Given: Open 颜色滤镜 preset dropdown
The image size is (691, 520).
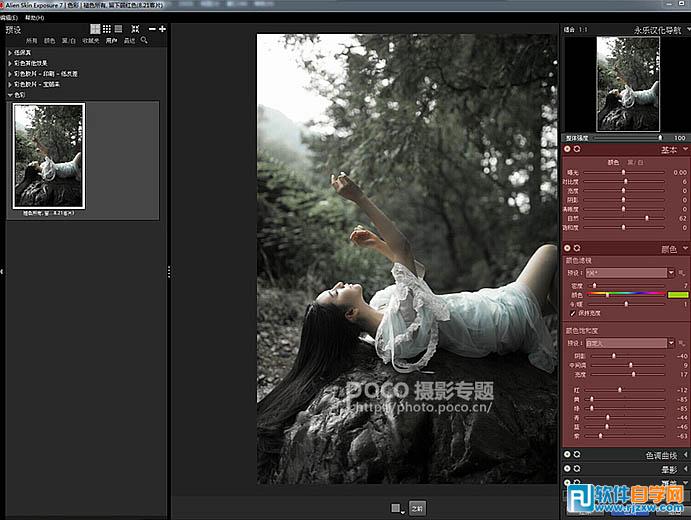Looking at the screenshot, I should tap(671, 273).
